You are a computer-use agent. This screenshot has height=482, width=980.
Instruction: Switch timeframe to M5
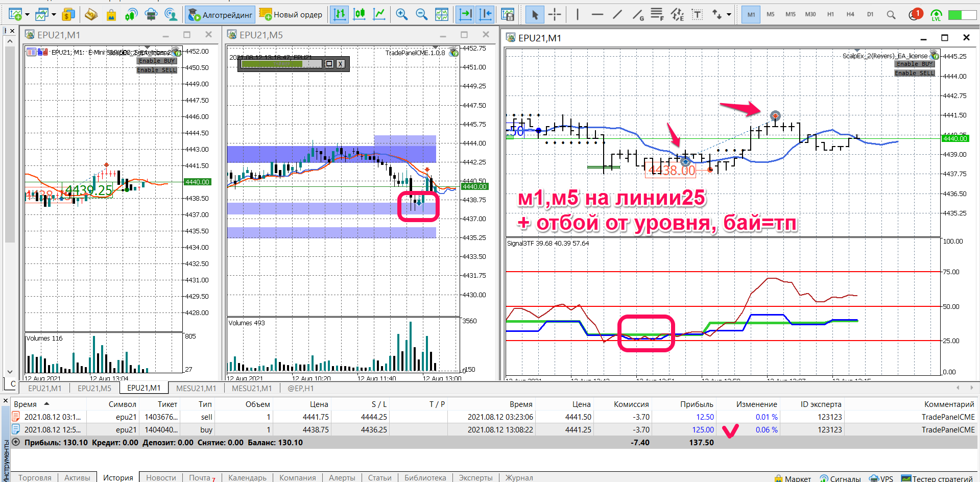[x=771, y=15]
